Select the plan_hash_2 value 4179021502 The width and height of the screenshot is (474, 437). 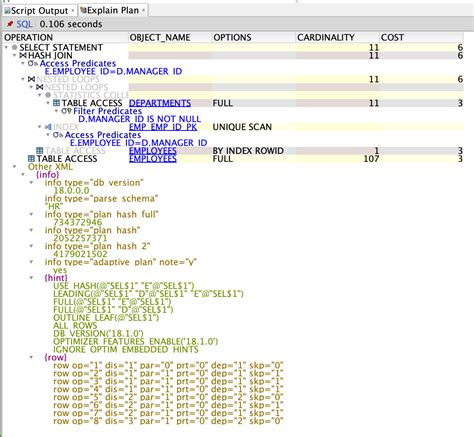(80, 254)
